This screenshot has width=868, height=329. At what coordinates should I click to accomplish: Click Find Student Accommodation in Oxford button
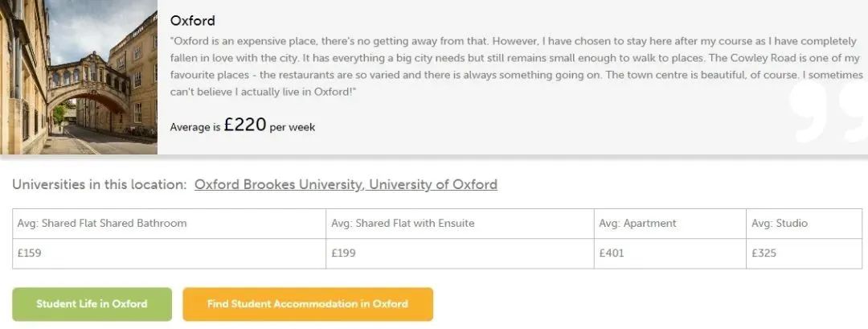pyautogui.click(x=308, y=304)
